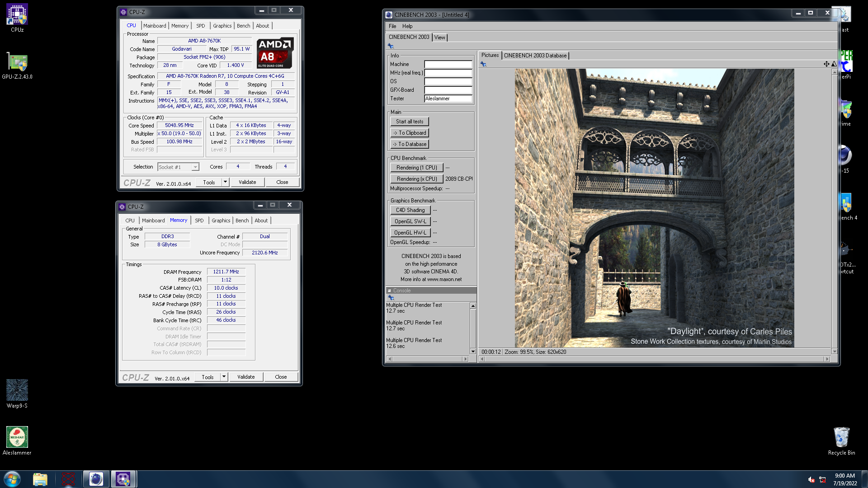Click the lower CPU-Z window title icon
The height and width of the screenshot is (488, 868).
point(122,207)
